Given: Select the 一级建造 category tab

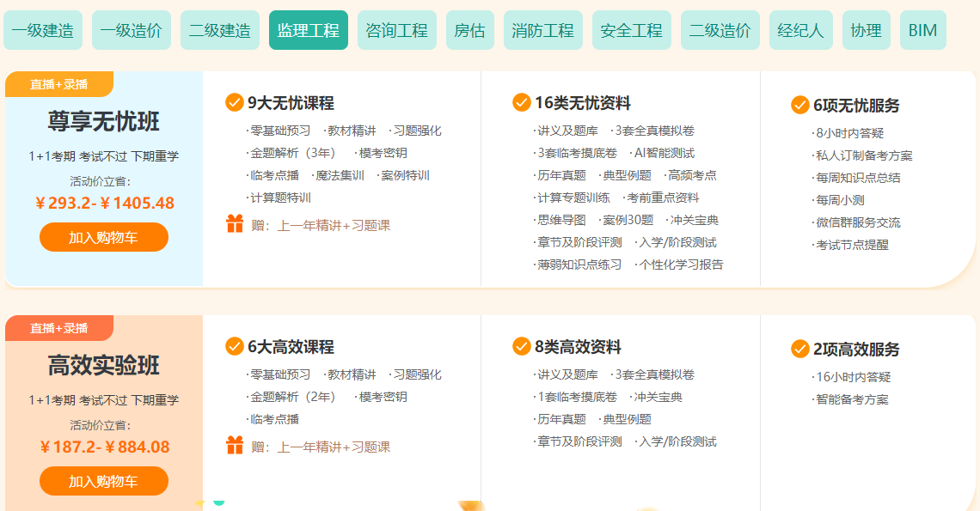Looking at the screenshot, I should coord(43,31).
